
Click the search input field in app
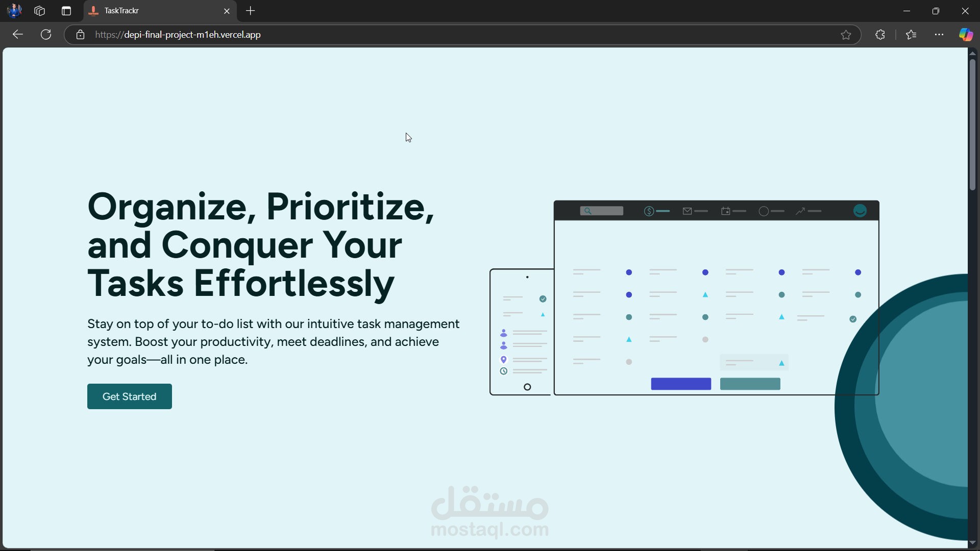click(x=601, y=211)
